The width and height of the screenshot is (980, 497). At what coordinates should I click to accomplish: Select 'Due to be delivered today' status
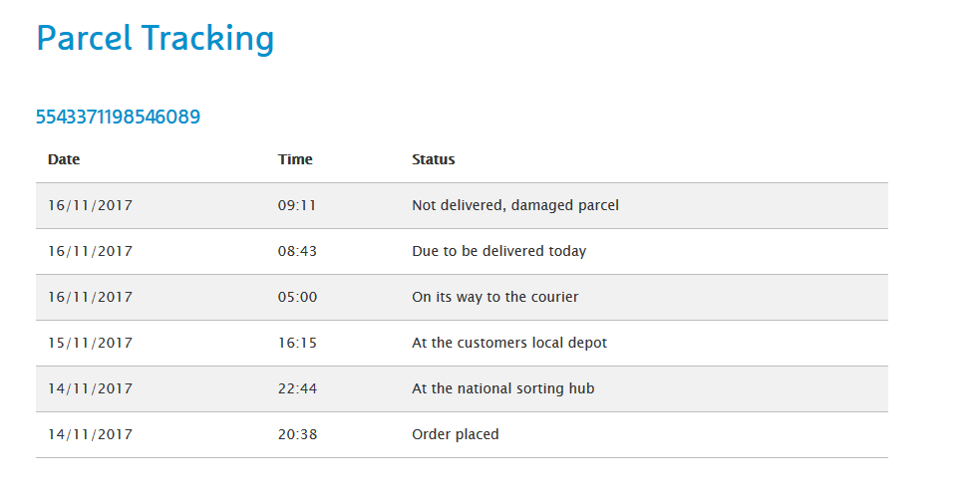[x=498, y=252]
